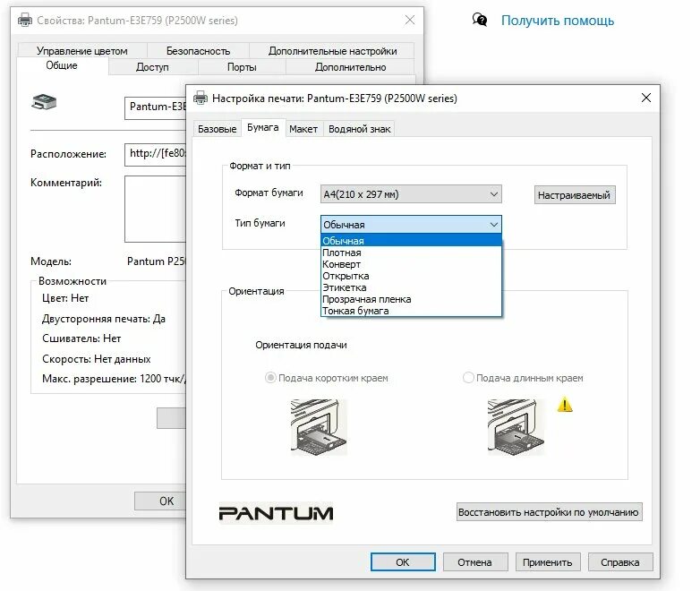This screenshot has height=591, width=700.
Task: Switch to the Водяной знак tab
Action: [359, 129]
